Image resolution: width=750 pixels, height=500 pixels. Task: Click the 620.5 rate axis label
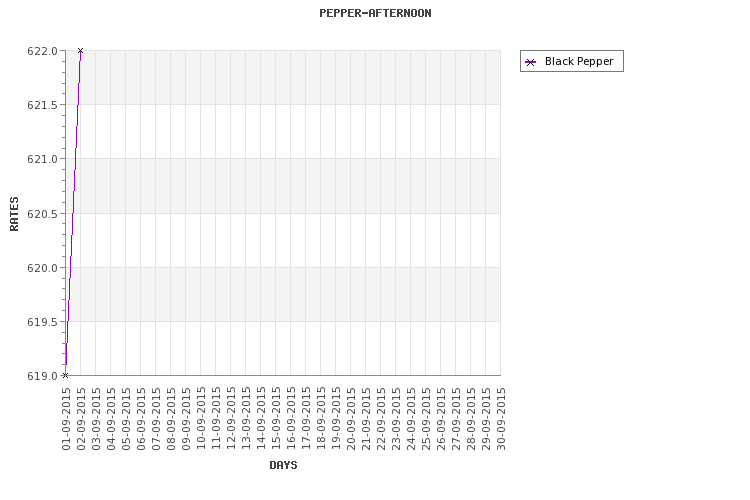[42, 214]
